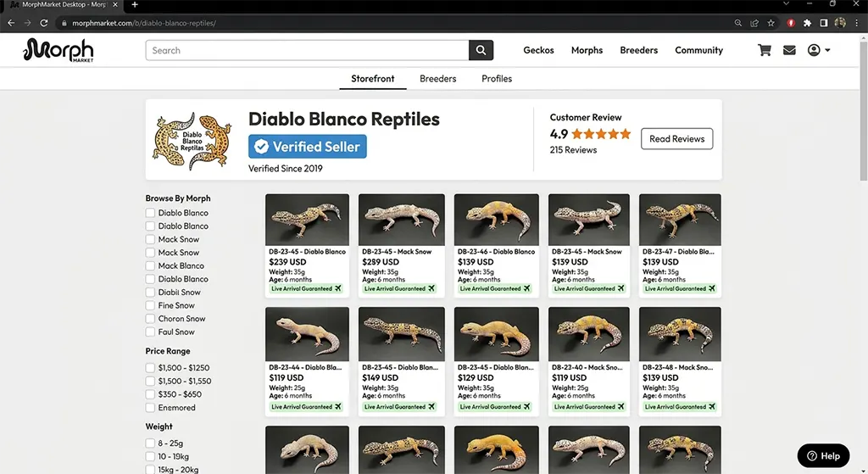Open the DB-23-44 listing photo
Image resolution: width=868 pixels, height=474 pixels.
point(307,334)
